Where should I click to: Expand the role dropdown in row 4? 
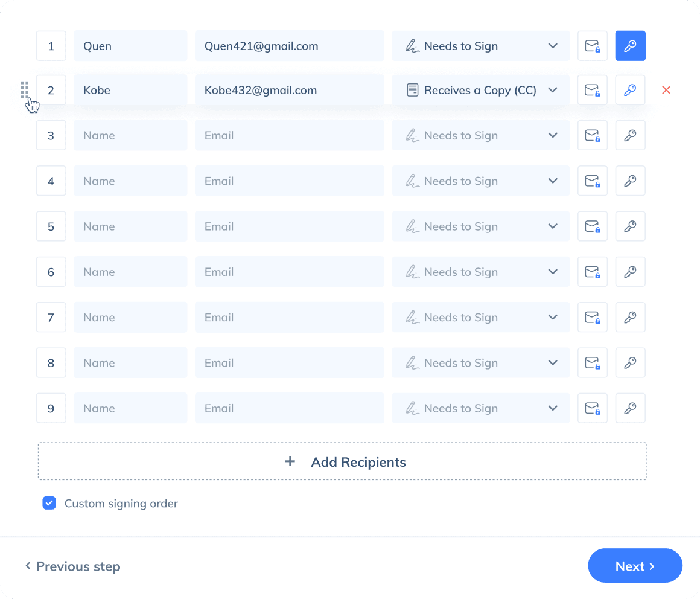[480, 181]
